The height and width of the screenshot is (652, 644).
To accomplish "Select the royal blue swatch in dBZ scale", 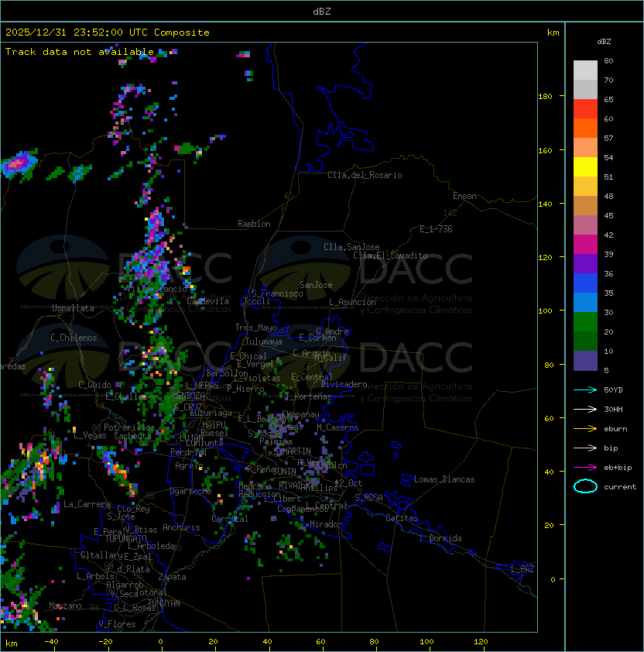I will coord(585,283).
